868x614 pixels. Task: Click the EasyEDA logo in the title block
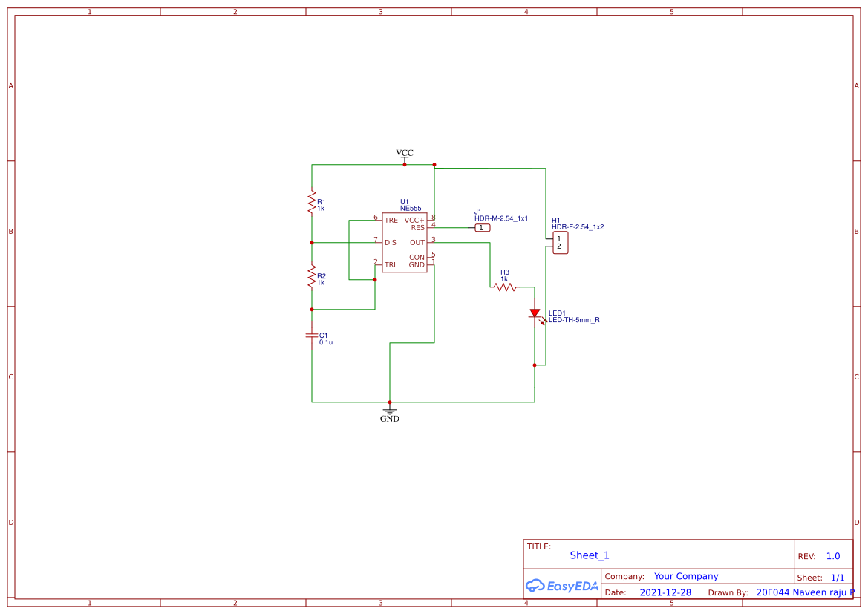[x=562, y=586]
